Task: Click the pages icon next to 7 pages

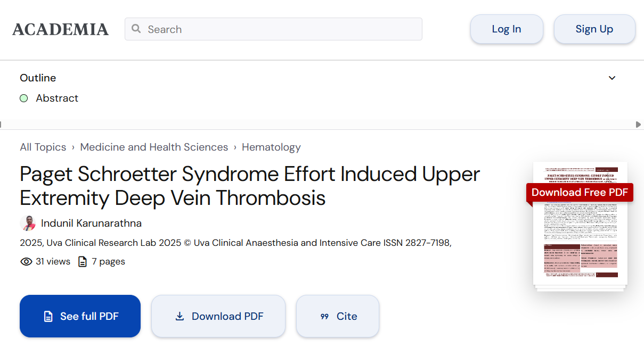Action: (x=83, y=261)
